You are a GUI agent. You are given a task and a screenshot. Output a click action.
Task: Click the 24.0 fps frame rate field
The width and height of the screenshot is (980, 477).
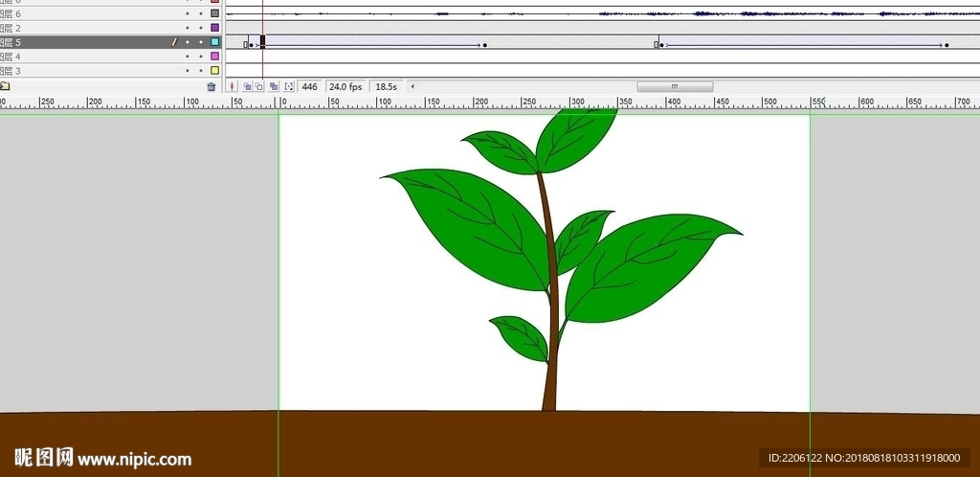[x=345, y=87]
